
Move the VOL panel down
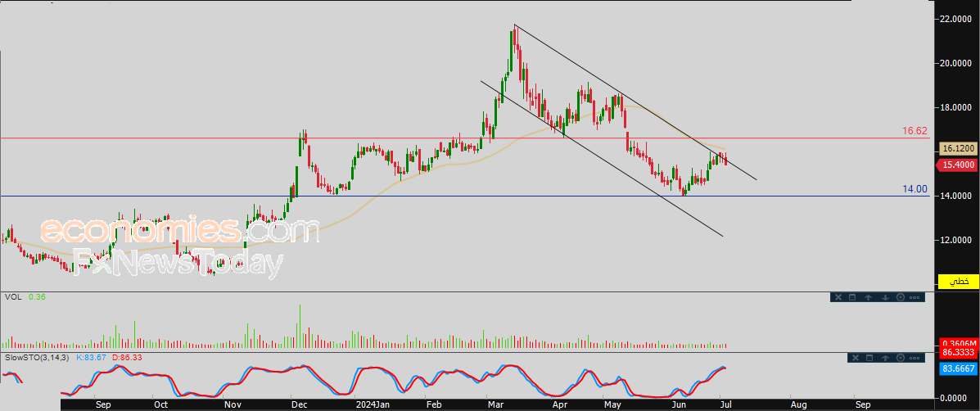click(885, 297)
